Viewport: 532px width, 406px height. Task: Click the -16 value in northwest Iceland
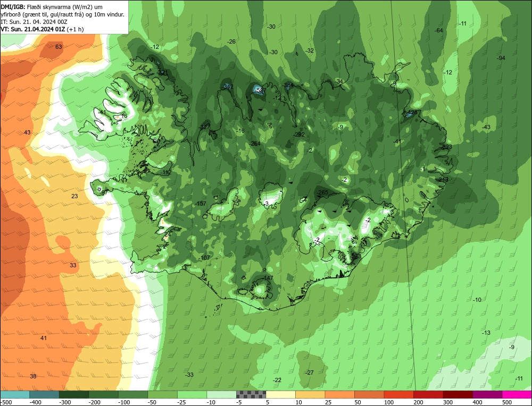(240, 131)
